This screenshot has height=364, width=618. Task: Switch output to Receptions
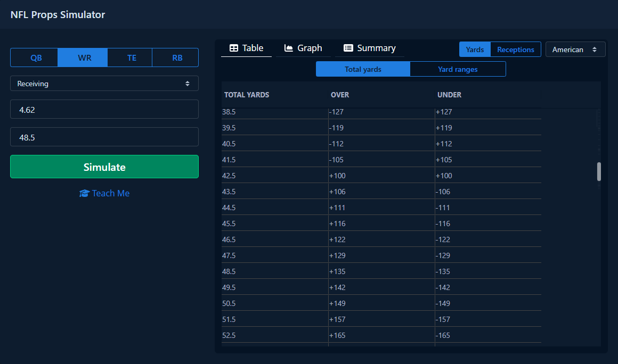(x=515, y=49)
